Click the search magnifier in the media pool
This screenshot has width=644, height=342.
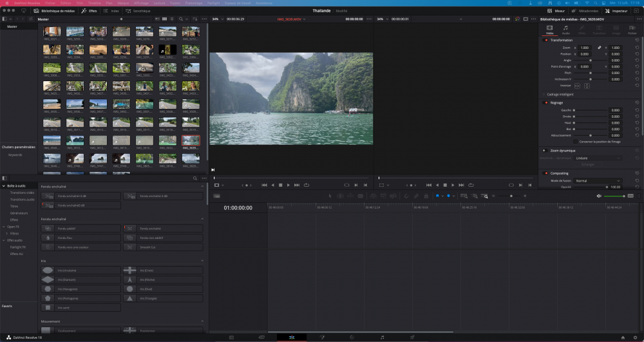(180, 19)
